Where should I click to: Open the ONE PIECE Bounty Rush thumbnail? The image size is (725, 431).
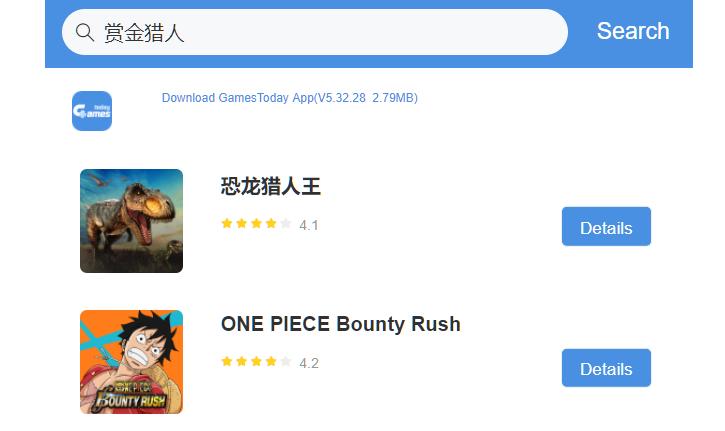pos(131,362)
